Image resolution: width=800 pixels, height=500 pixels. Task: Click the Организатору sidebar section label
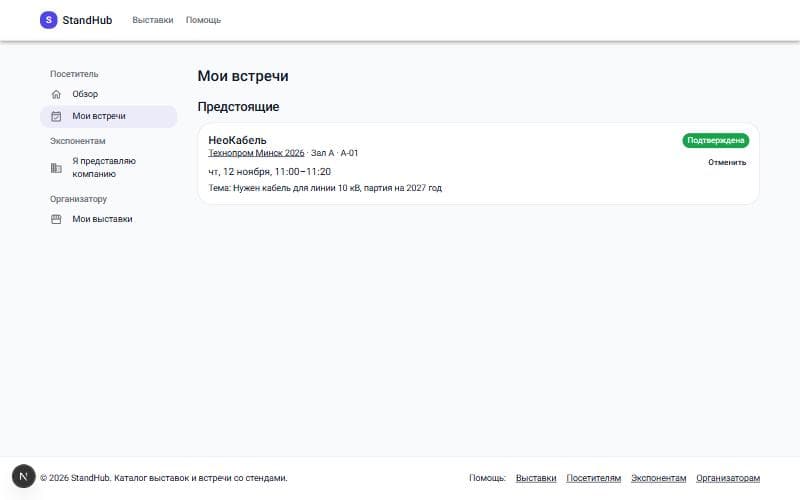pyautogui.click(x=79, y=199)
